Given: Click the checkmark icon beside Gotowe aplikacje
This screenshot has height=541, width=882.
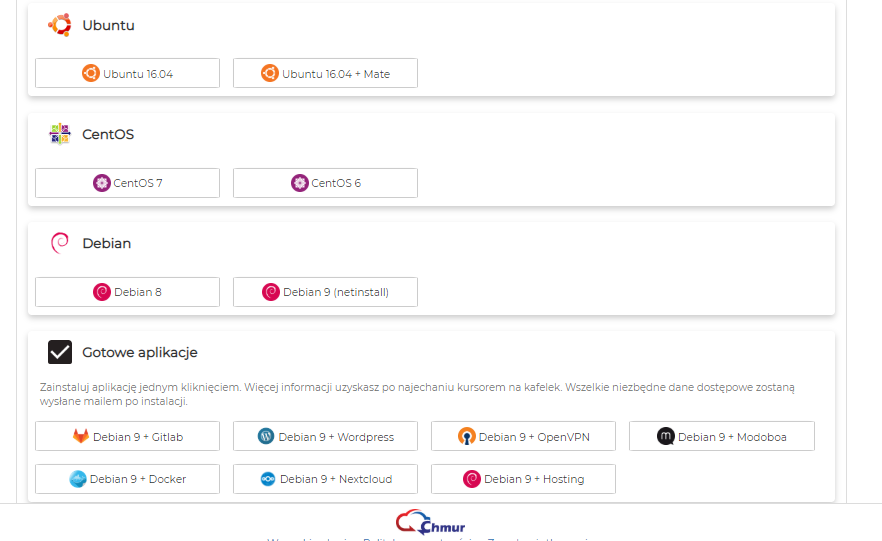Looking at the screenshot, I should coord(60,352).
